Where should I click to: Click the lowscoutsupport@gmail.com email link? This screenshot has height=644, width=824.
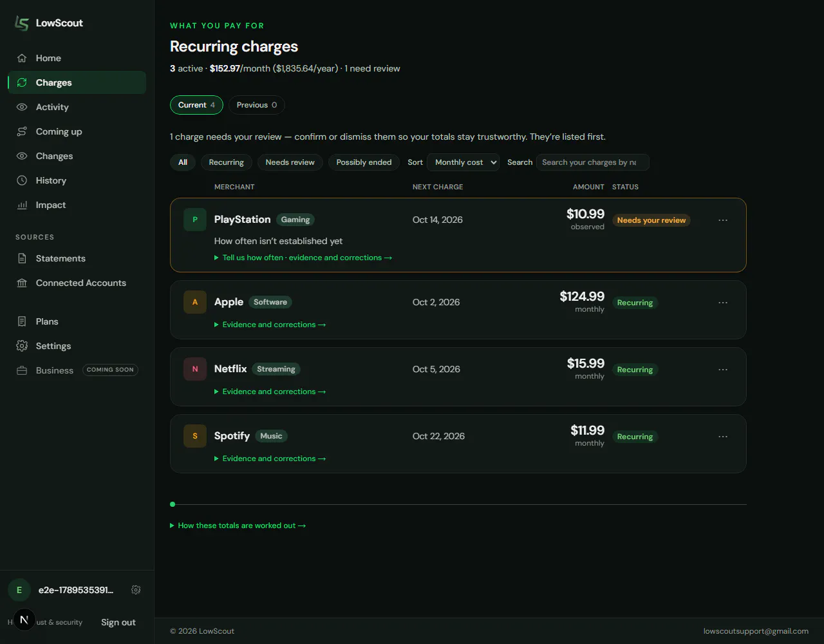[x=756, y=631]
